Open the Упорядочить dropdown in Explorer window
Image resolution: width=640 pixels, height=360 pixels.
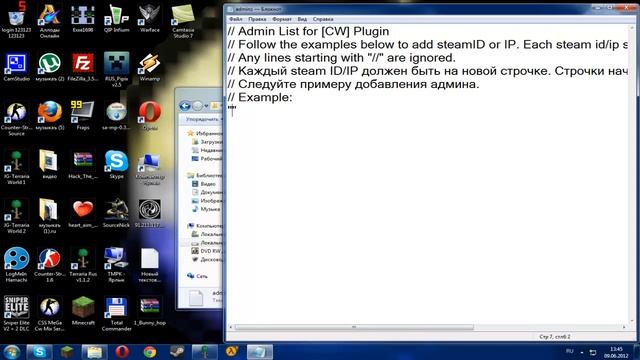click(204, 119)
